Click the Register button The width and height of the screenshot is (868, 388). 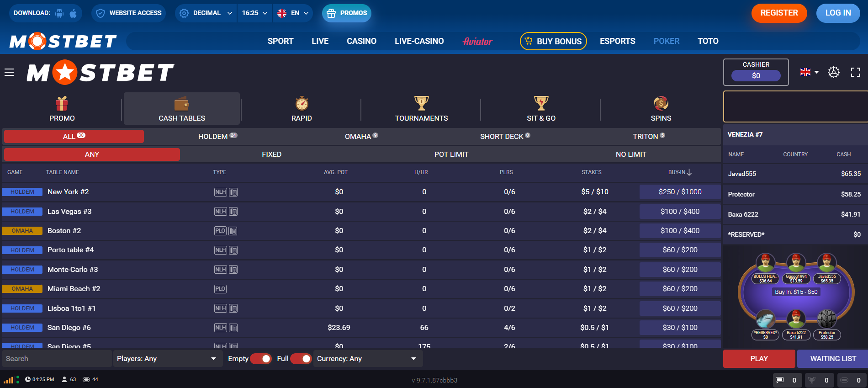(x=779, y=13)
